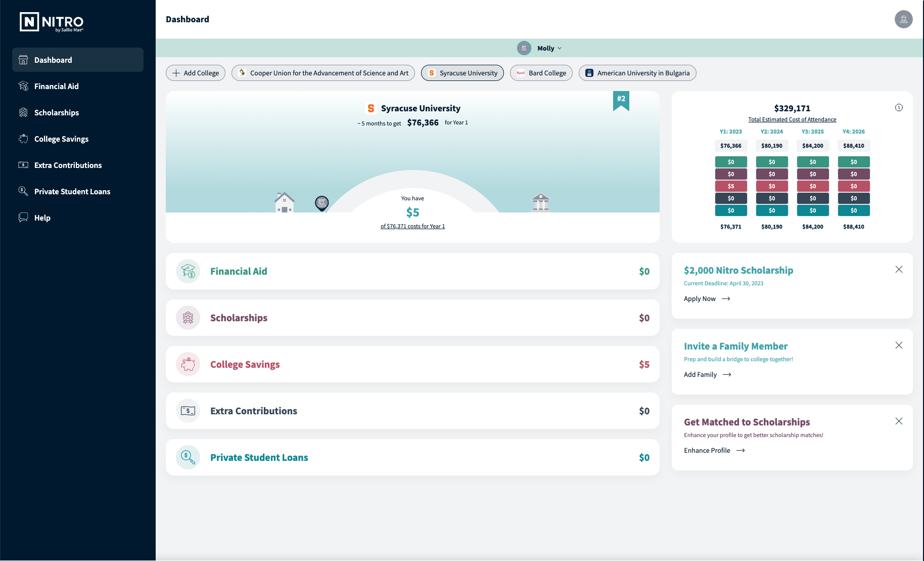This screenshot has height=561, width=924.
Task: Open the Private Student Loans card title
Action: 259,457
